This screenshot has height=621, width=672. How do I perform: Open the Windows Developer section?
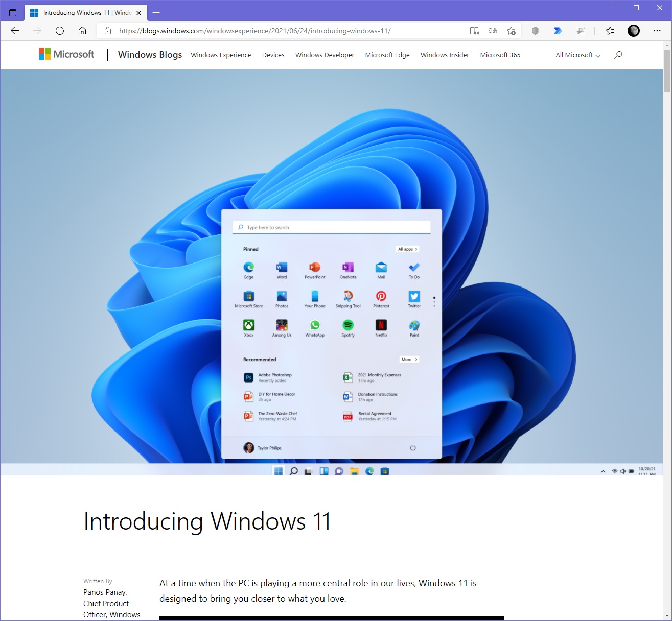(x=325, y=55)
